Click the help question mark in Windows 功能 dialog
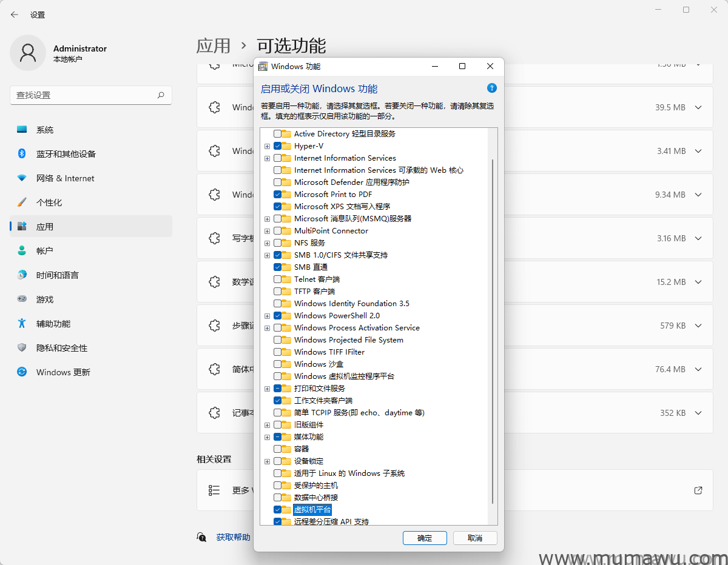 tap(491, 88)
